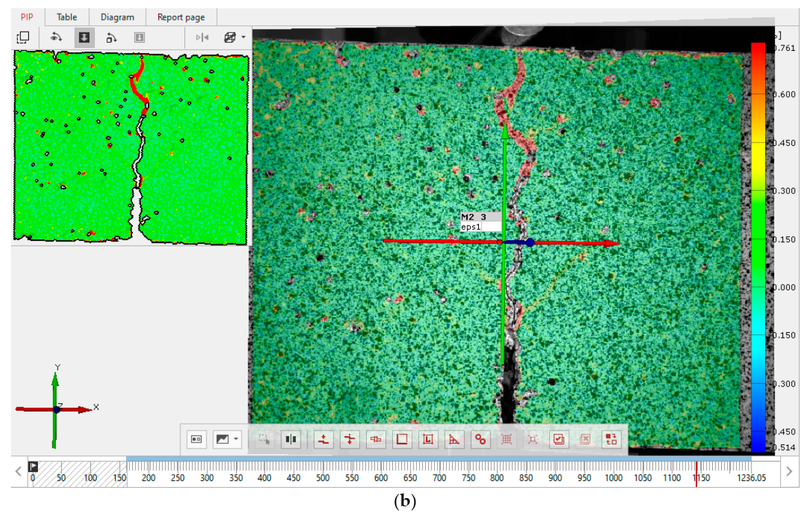
Task: Toggle the red checkbox stack icon
Action: point(559,439)
